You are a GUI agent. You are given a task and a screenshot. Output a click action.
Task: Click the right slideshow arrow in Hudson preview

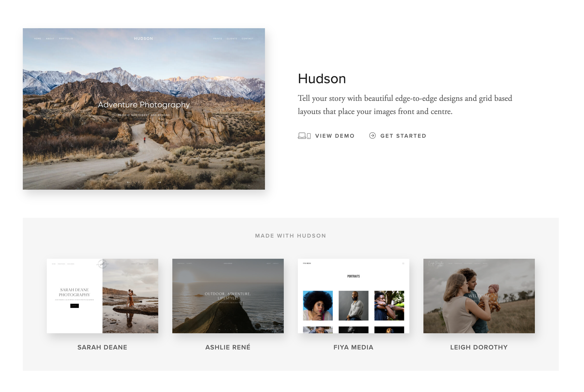click(x=159, y=182)
